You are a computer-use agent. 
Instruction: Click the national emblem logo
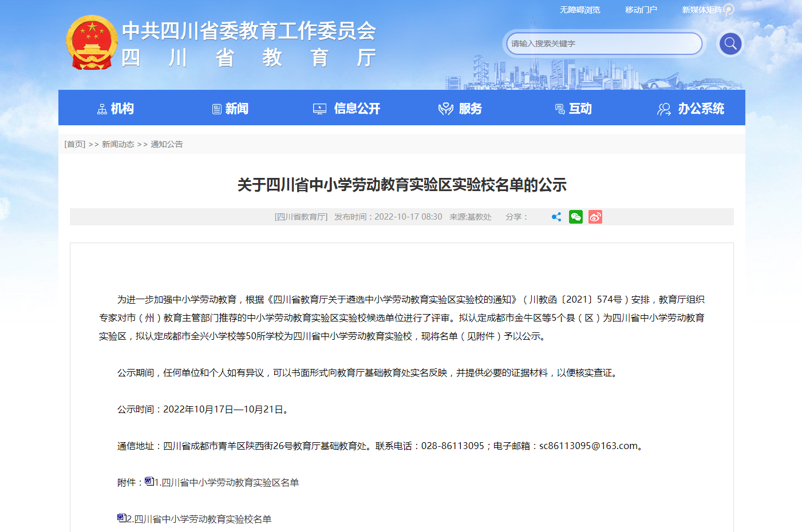tap(92, 43)
